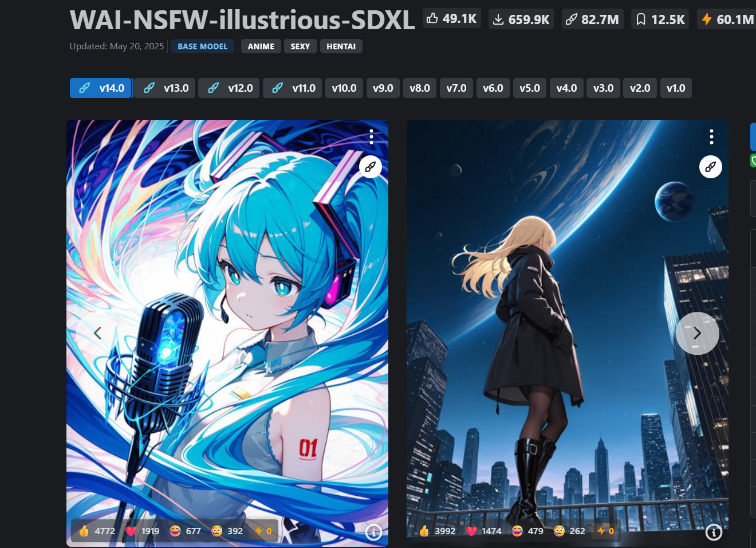Click remix brush icon on Miku image
Screen dimensions: 756x548
coord(371,167)
